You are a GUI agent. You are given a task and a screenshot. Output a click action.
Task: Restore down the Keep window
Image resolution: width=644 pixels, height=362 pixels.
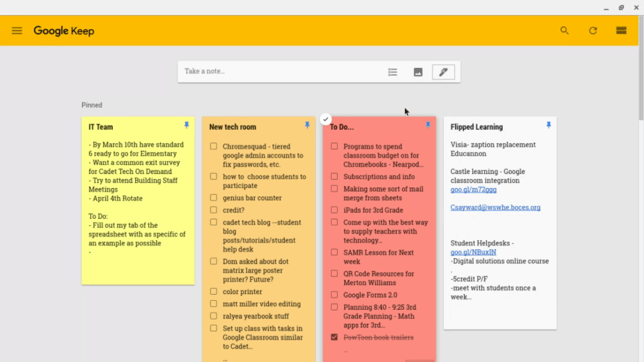point(621,7)
